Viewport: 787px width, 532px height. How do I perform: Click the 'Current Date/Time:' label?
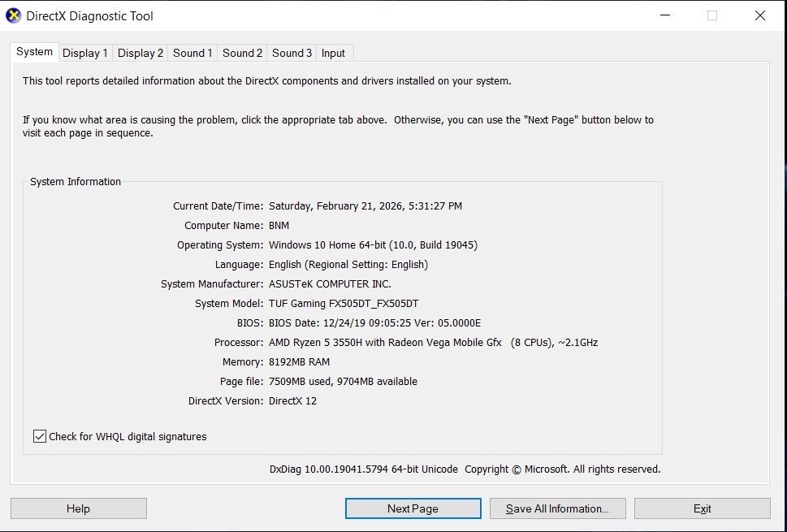click(218, 205)
